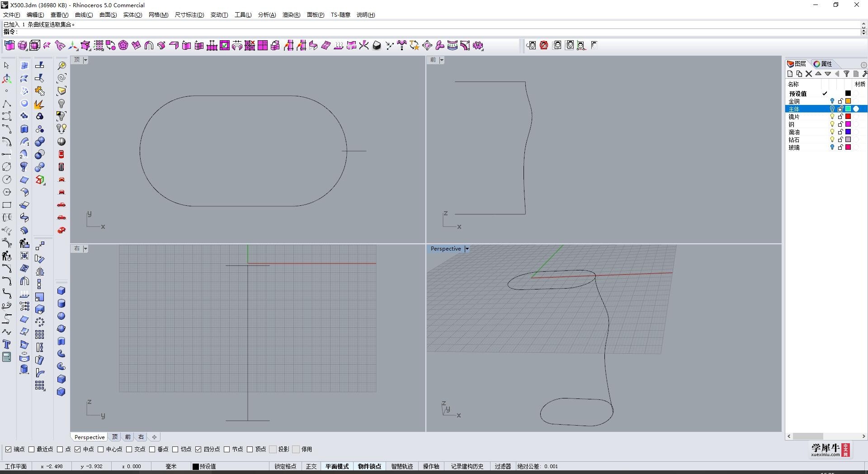This screenshot has width=868, height=474.
Task: Open the 实体(O) menu
Action: (x=132, y=15)
